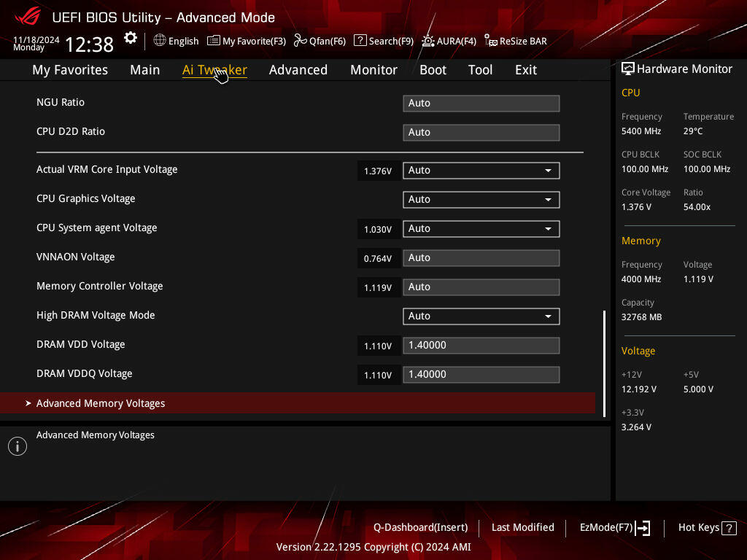747x560 pixels.
Task: Click the My Favorite list icon
Action: pyautogui.click(x=214, y=41)
